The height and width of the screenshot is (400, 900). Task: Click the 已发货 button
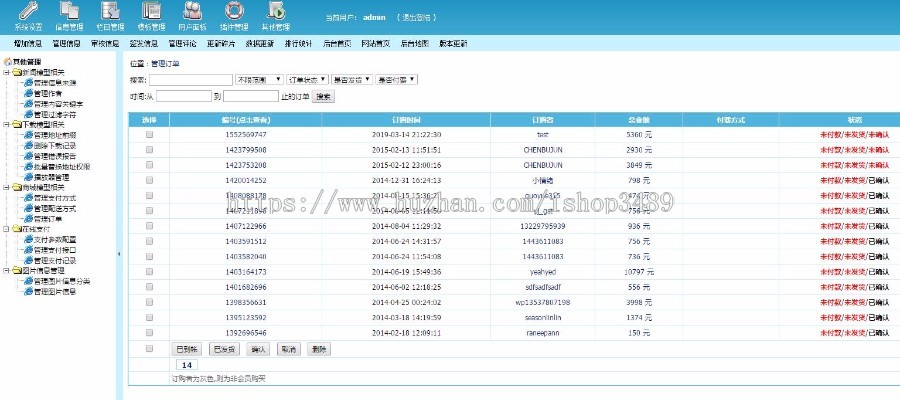[x=224, y=349]
